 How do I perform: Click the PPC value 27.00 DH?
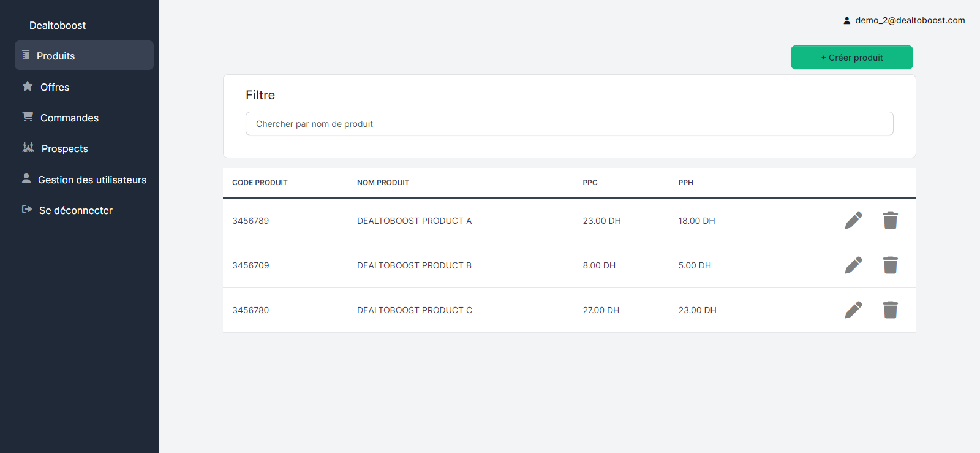(601, 310)
